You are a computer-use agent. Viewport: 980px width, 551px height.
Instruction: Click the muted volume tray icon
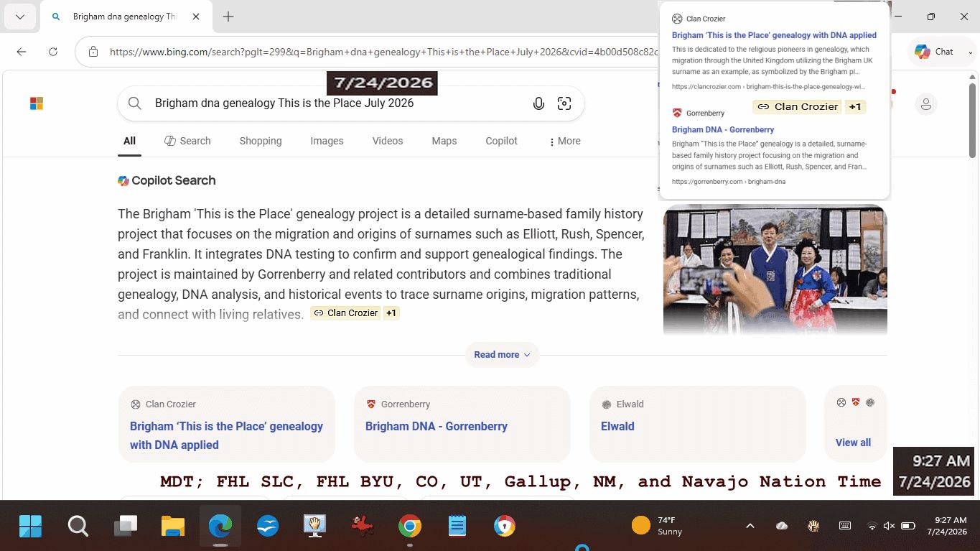[889, 526]
